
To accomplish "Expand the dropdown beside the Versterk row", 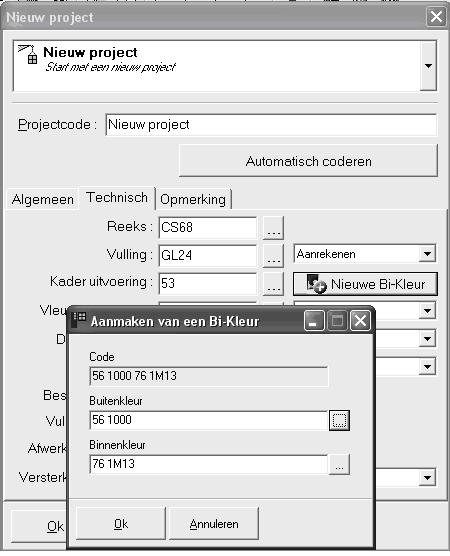I will (428, 477).
